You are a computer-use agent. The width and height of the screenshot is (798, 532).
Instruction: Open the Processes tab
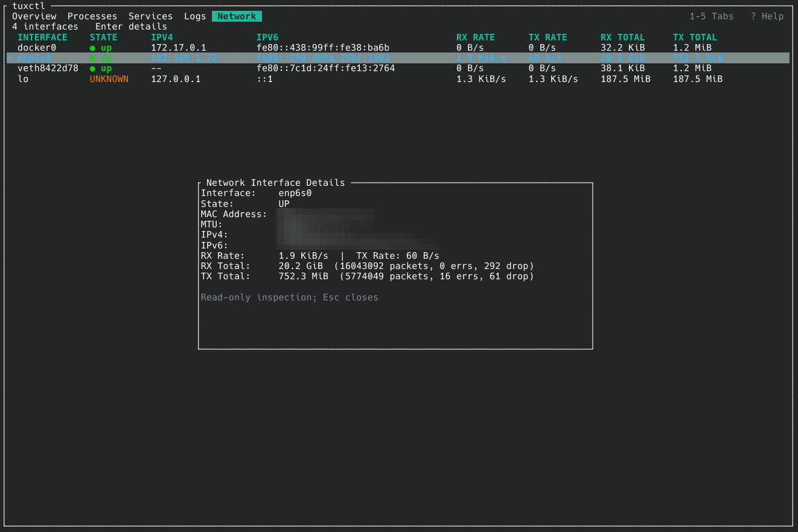click(92, 16)
